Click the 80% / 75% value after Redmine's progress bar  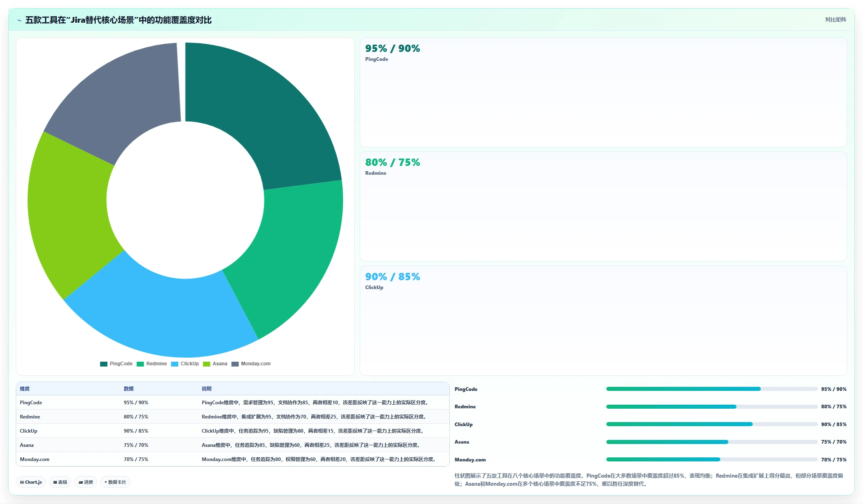point(834,407)
